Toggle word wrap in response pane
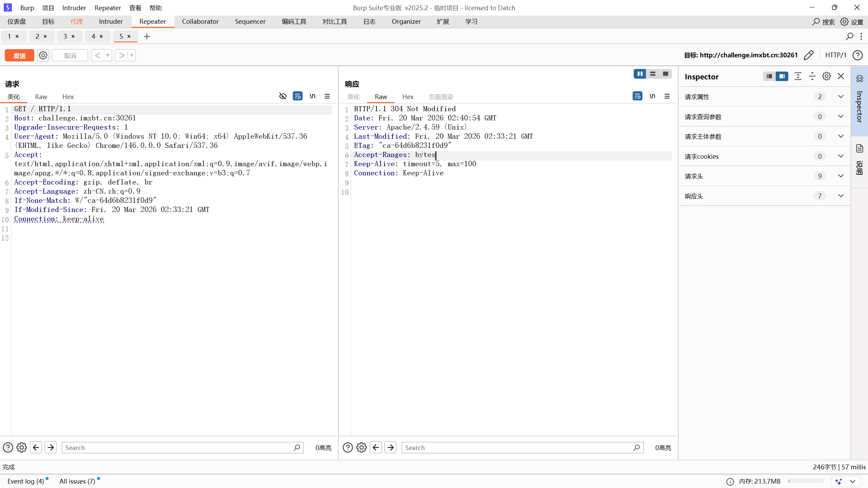The image size is (868, 488). (637, 96)
